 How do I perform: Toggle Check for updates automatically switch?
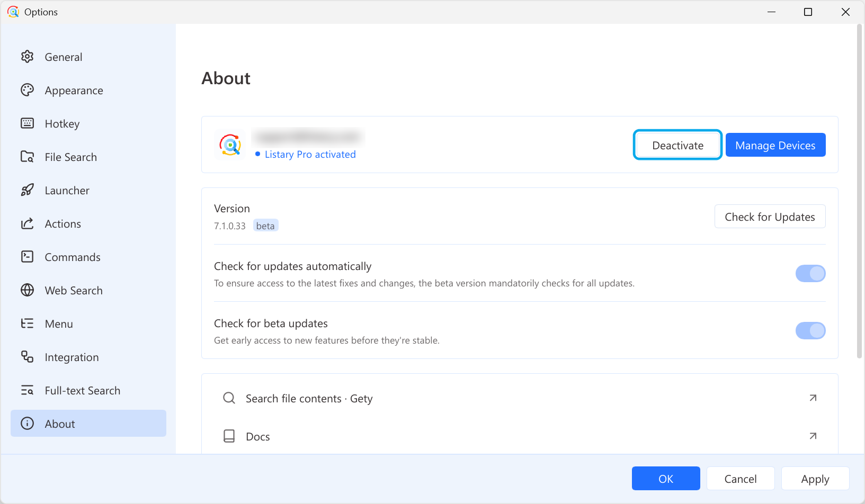coord(810,274)
